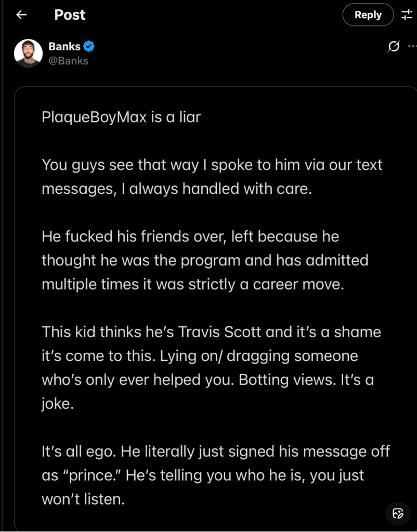
Task: Open the @Banks handle link
Action: point(68,61)
